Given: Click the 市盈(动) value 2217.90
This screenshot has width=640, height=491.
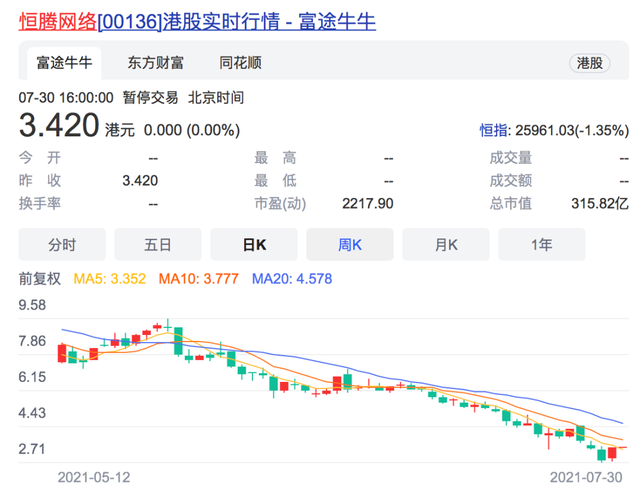Looking at the screenshot, I should point(368,203).
